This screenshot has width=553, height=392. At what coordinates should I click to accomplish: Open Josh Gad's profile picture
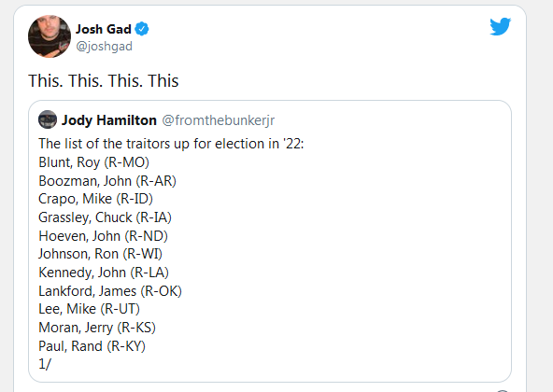click(x=50, y=36)
